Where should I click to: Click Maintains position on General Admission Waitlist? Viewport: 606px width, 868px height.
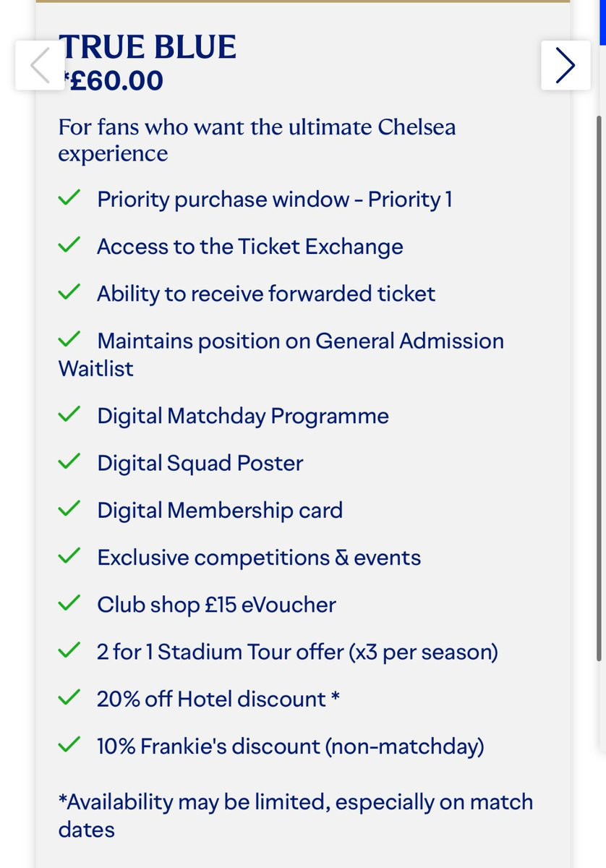[281, 354]
